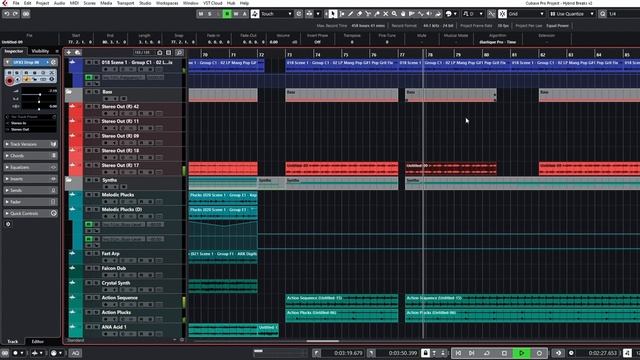The width and height of the screenshot is (640, 360).
Task: Solo the Fast Arp track
Action: 96,253
